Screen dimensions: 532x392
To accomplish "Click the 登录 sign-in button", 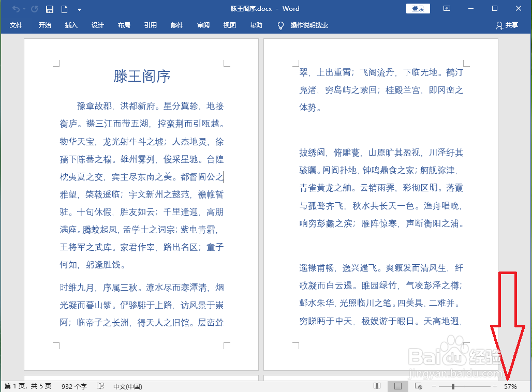I will pos(418,8).
